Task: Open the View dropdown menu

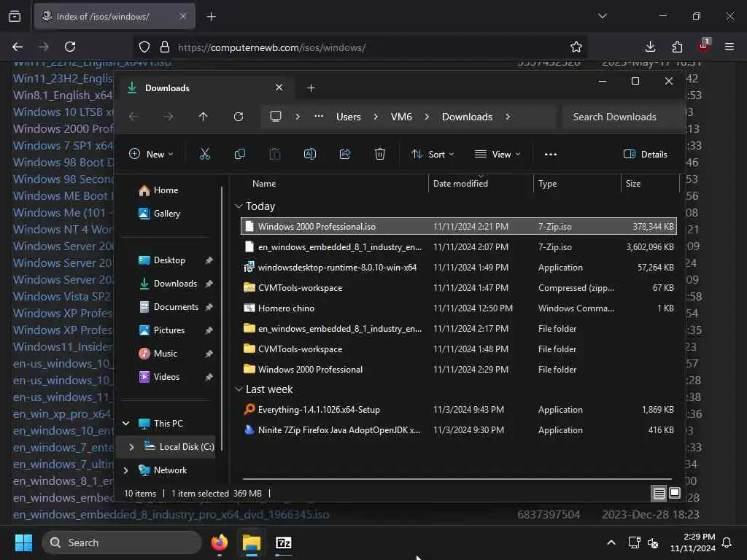Action: (498, 154)
